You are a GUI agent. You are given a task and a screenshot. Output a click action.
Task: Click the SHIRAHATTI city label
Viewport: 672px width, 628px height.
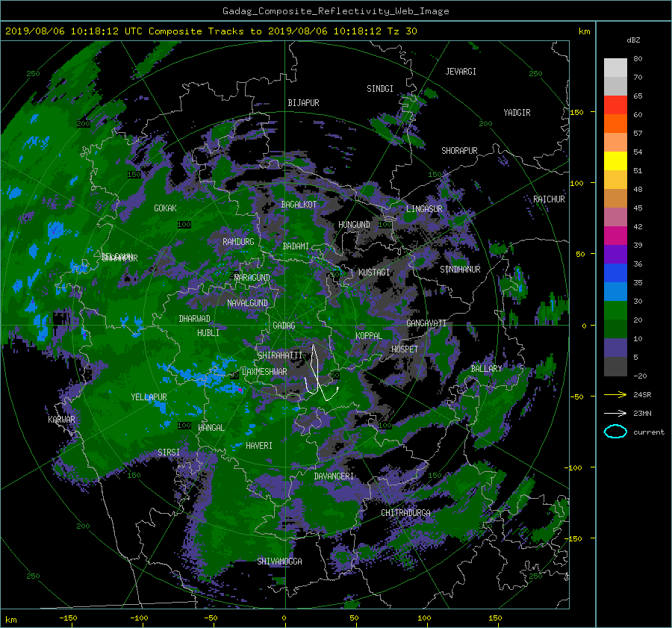tap(280, 355)
